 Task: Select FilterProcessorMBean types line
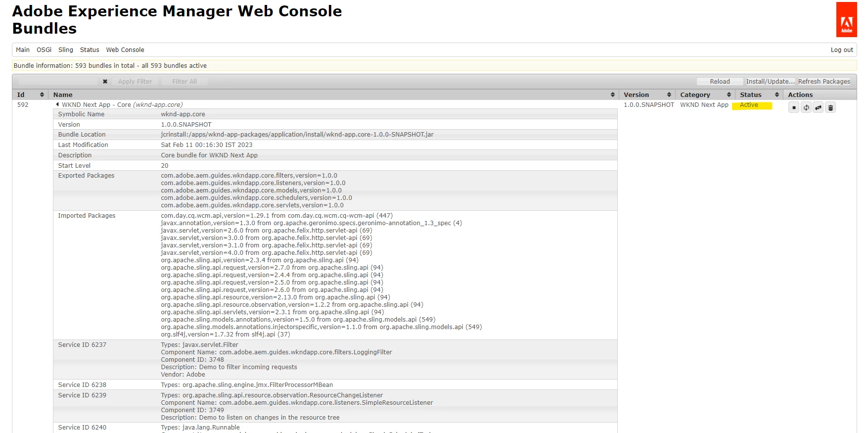[247, 385]
